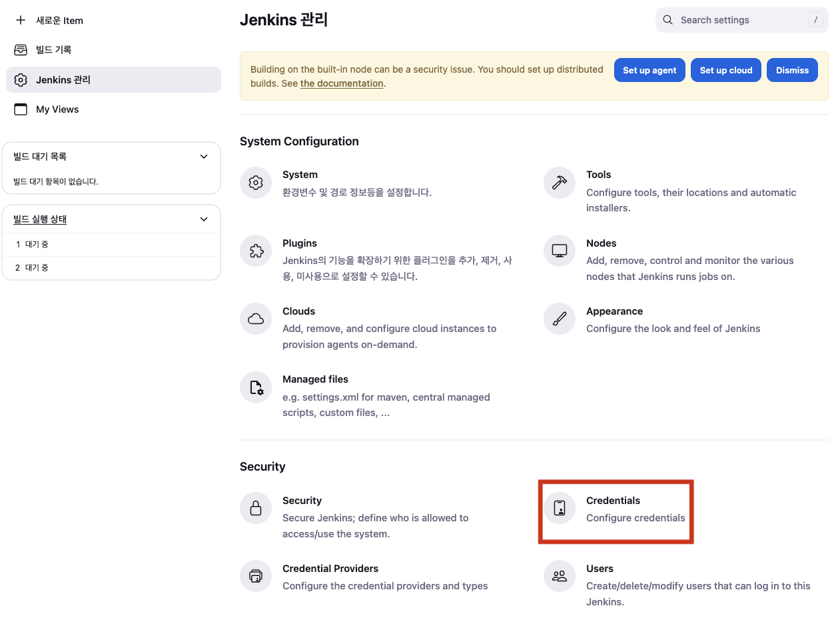Click the plus icon for 새로운 Item
This screenshot has height=626, width=840.
point(21,20)
